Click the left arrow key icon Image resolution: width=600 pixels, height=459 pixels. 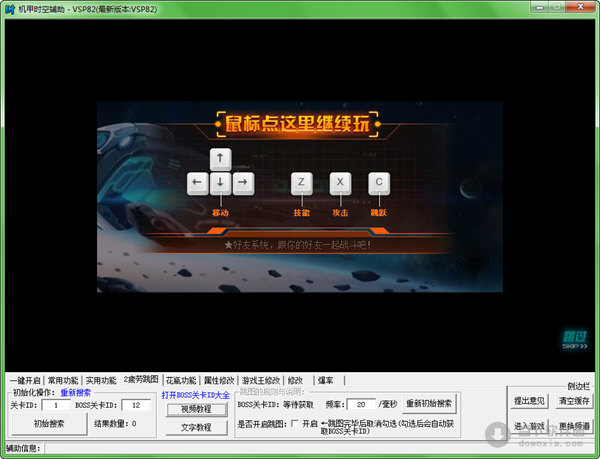pos(197,183)
